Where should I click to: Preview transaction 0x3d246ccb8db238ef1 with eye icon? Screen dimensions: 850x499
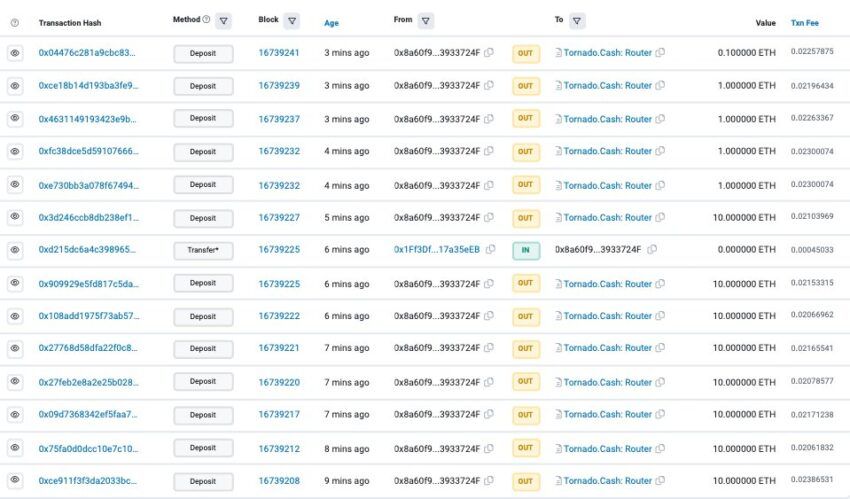click(15, 217)
